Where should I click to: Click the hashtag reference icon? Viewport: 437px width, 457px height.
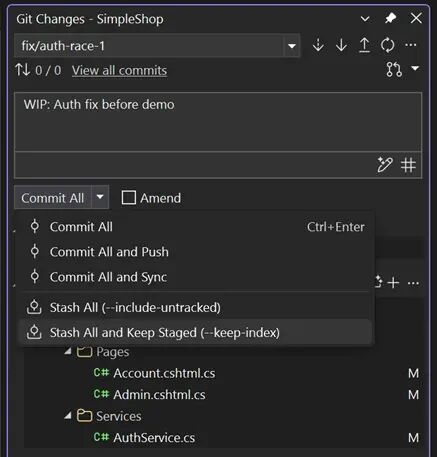408,165
